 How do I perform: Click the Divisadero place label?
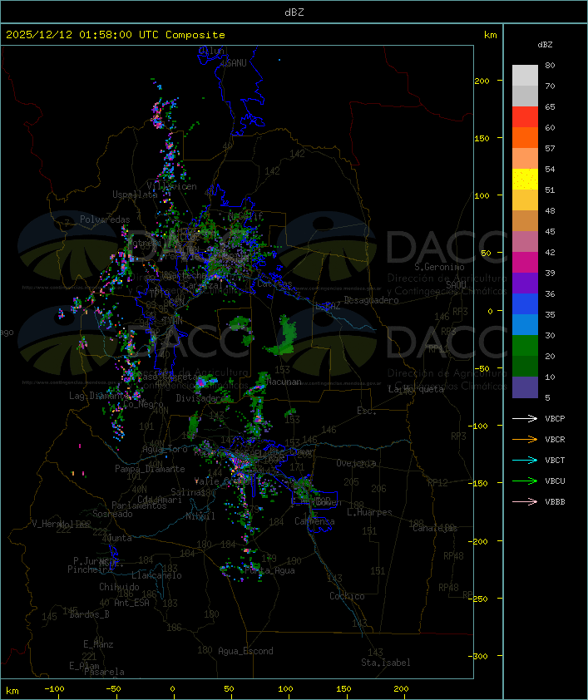(200, 397)
